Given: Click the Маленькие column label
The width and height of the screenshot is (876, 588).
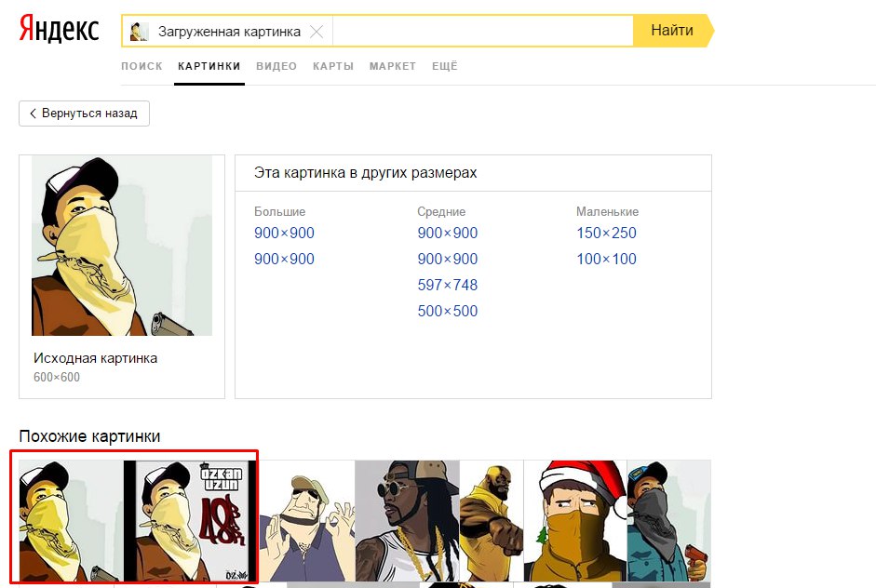Looking at the screenshot, I should (607, 211).
